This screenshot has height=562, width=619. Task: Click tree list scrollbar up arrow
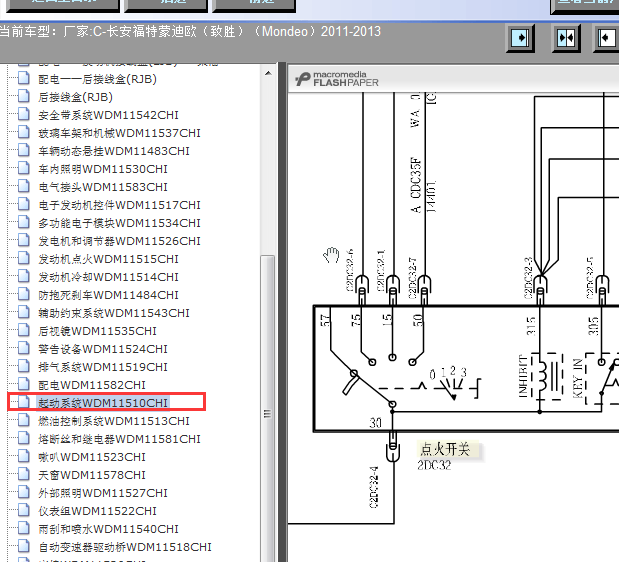click(x=268, y=73)
